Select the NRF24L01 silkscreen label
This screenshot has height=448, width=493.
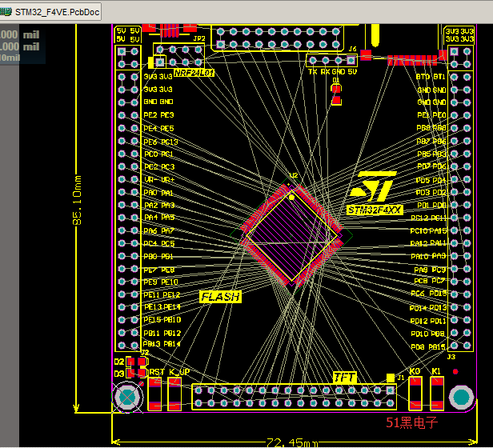tap(194, 73)
